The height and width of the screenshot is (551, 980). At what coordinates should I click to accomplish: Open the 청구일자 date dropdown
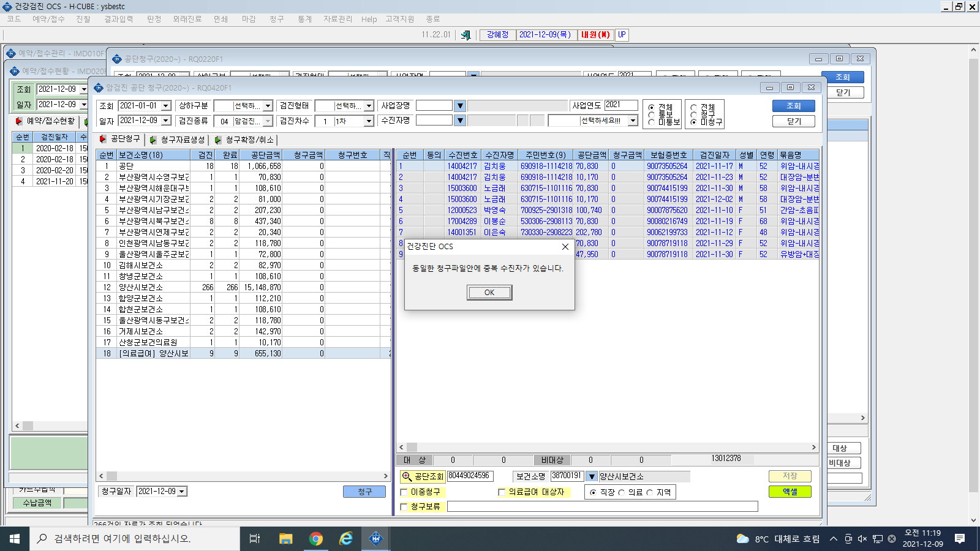(x=182, y=492)
